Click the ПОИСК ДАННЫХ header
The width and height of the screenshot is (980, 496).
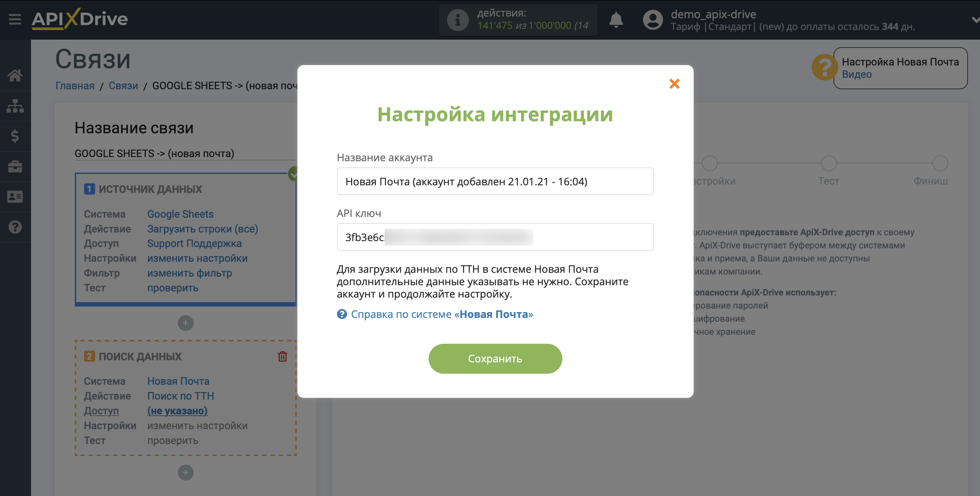pos(140,356)
